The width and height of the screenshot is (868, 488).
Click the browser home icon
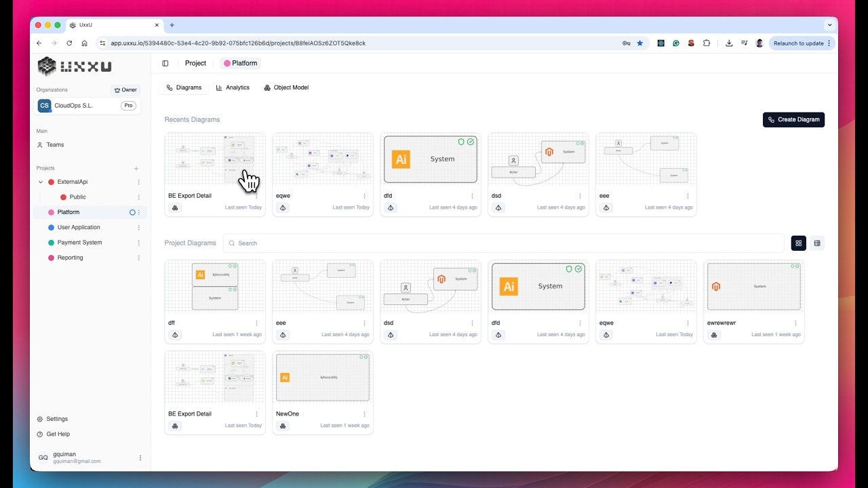(84, 43)
